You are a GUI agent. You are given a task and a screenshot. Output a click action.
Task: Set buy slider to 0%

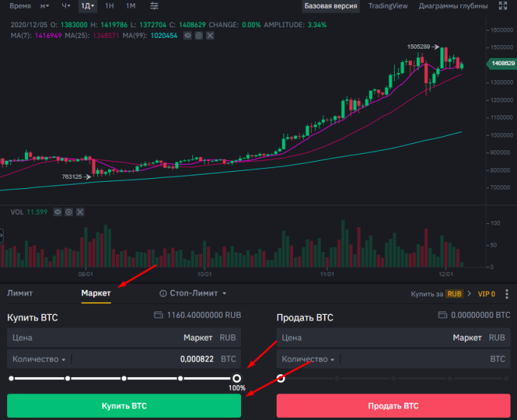click(11, 379)
